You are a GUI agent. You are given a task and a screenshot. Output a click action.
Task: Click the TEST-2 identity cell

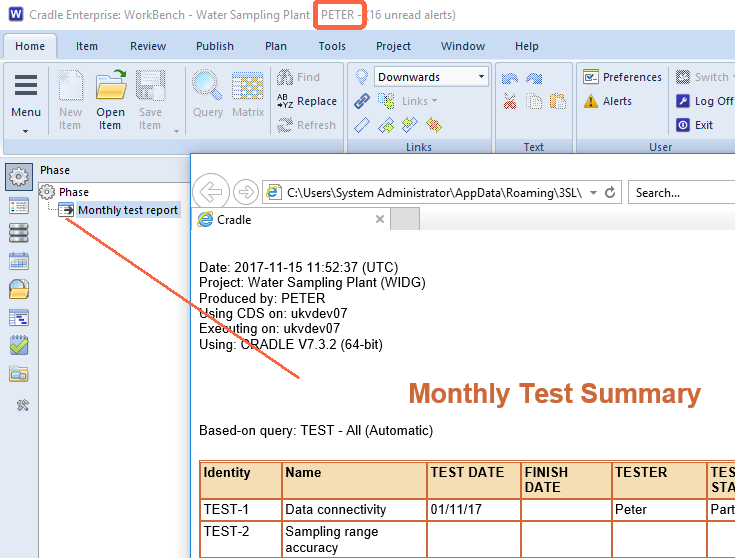(240, 539)
